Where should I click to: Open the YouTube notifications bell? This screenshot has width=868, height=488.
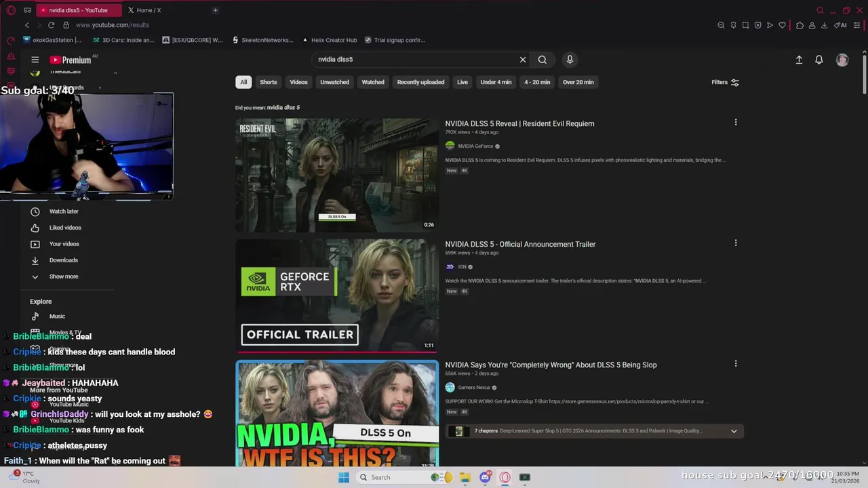tap(819, 60)
